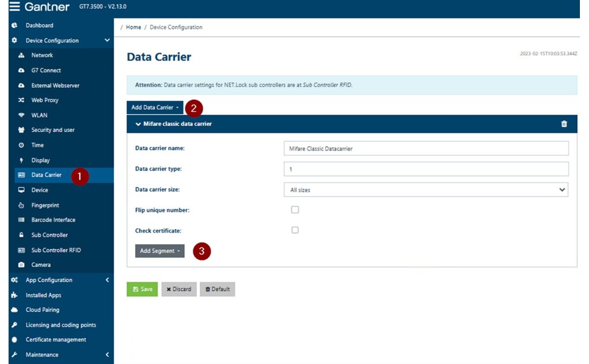Image resolution: width=589 pixels, height=364 pixels.
Task: Click the Maintenance wrench icon
Action: click(14, 355)
